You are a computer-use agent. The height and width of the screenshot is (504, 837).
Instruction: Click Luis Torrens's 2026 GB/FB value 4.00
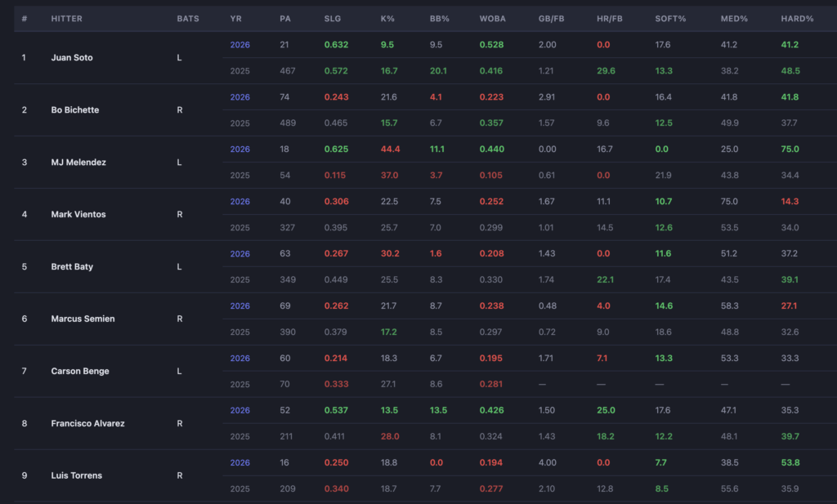(x=547, y=463)
